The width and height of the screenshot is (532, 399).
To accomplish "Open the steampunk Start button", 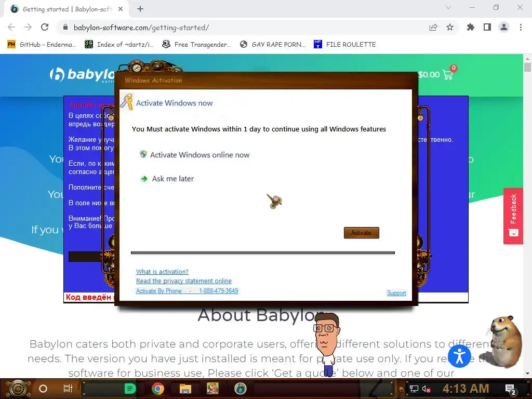I will (18, 389).
